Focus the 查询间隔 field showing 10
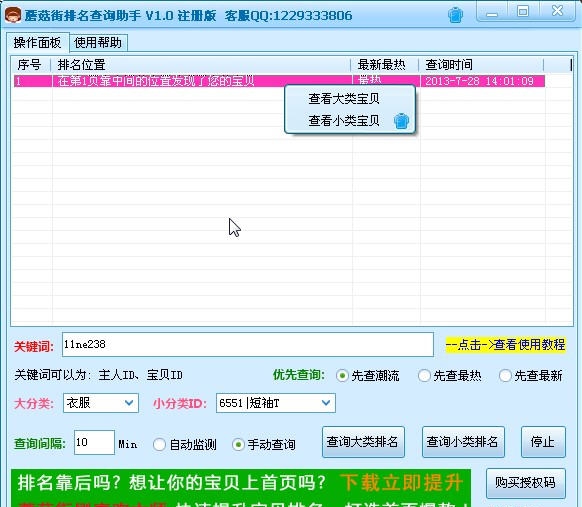 tap(94, 442)
